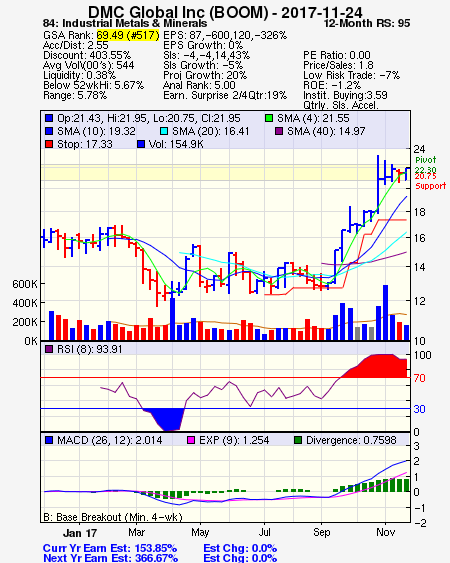The height and width of the screenshot is (563, 450).
Task: Click the red RSI 70 level label
Action: click(419, 378)
